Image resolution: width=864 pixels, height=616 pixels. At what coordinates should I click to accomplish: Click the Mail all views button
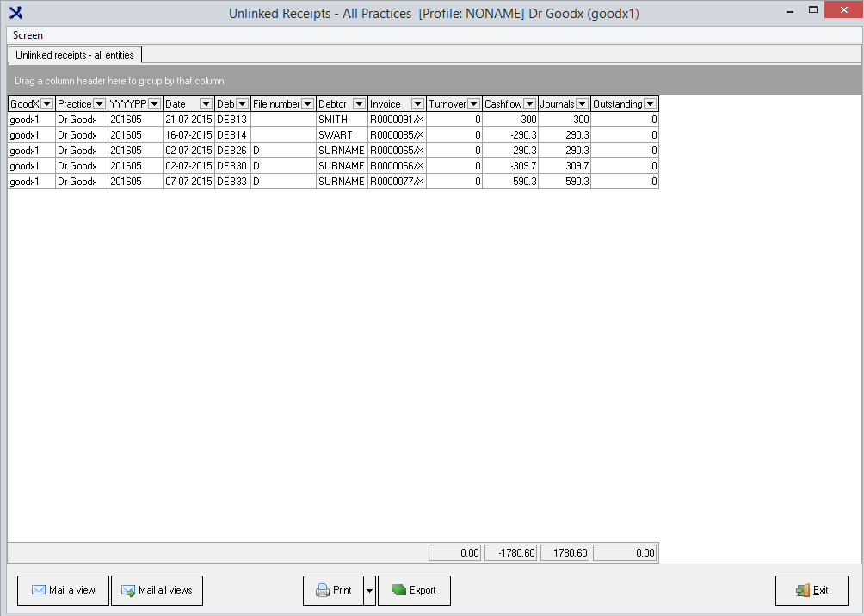[157, 591]
